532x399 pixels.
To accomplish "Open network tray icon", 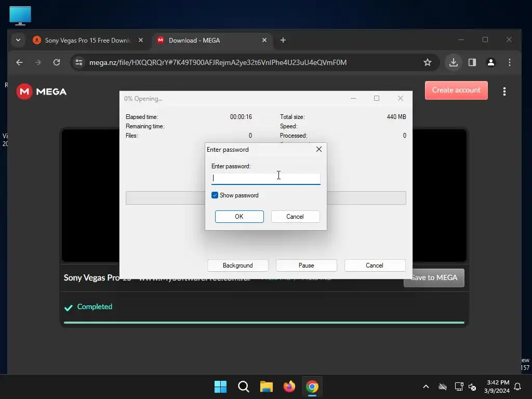I will (x=459, y=387).
